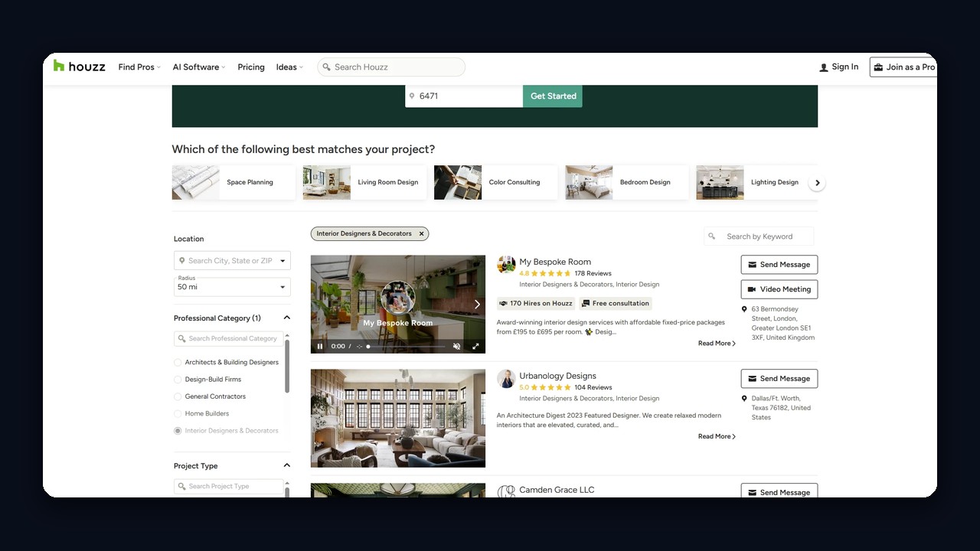Send Message to Urbanology Designs
Image resolution: width=980 pixels, height=551 pixels.
779,379
